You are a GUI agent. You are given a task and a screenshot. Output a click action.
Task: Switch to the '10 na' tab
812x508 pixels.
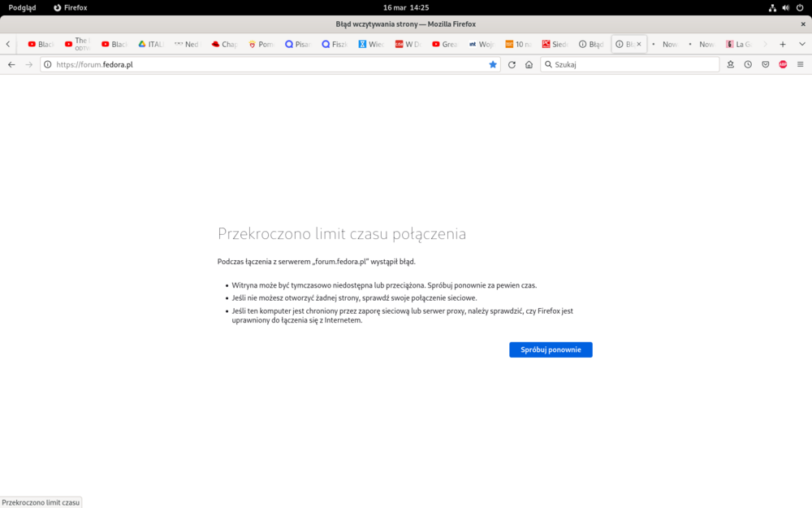(518, 45)
